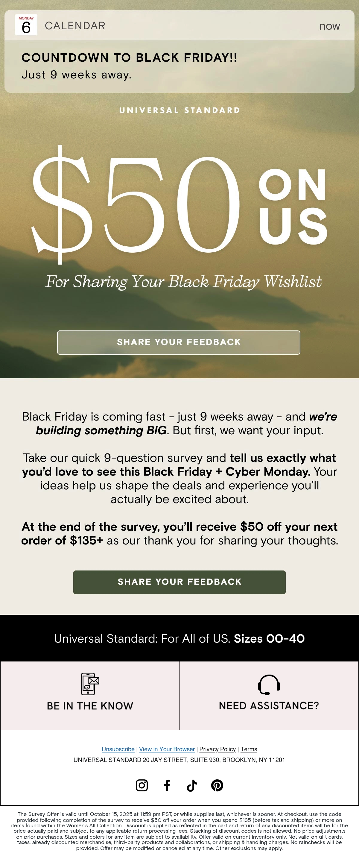Click For Sharing Your Black Friday Wishlist

click(x=184, y=282)
